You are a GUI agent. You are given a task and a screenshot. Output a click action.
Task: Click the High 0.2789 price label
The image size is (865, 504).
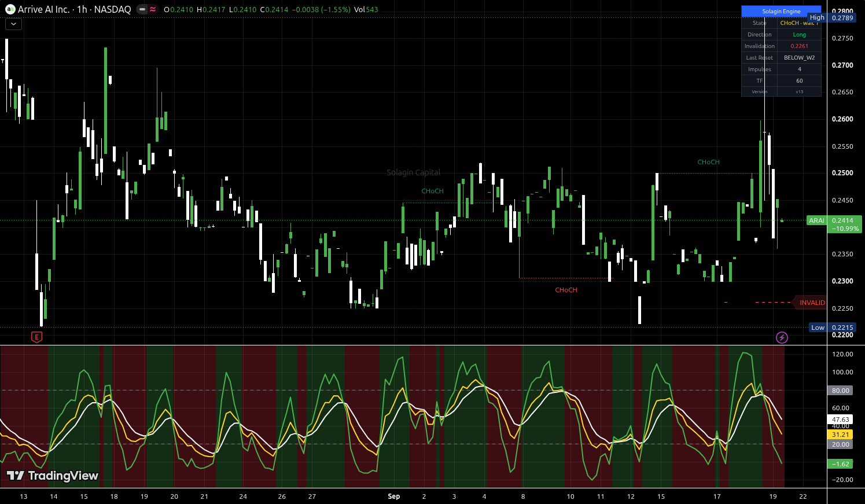[831, 18]
